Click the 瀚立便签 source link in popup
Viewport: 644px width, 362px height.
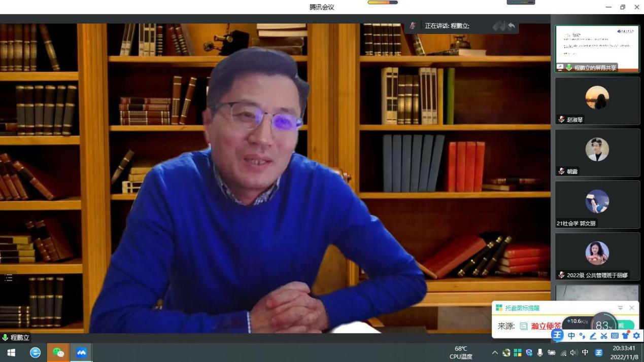[x=546, y=326]
